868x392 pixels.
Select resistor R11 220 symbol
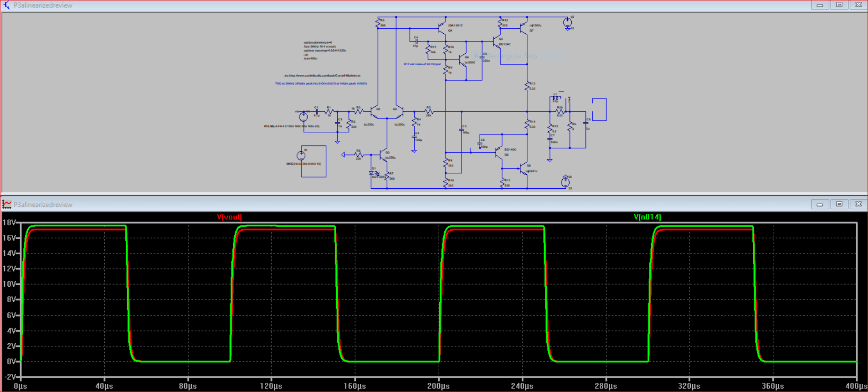coord(503,183)
